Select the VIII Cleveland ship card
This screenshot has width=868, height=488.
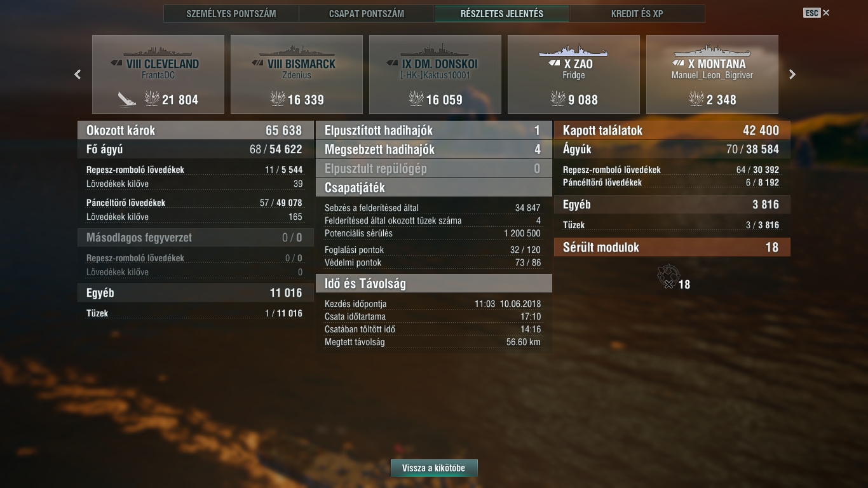tap(158, 74)
